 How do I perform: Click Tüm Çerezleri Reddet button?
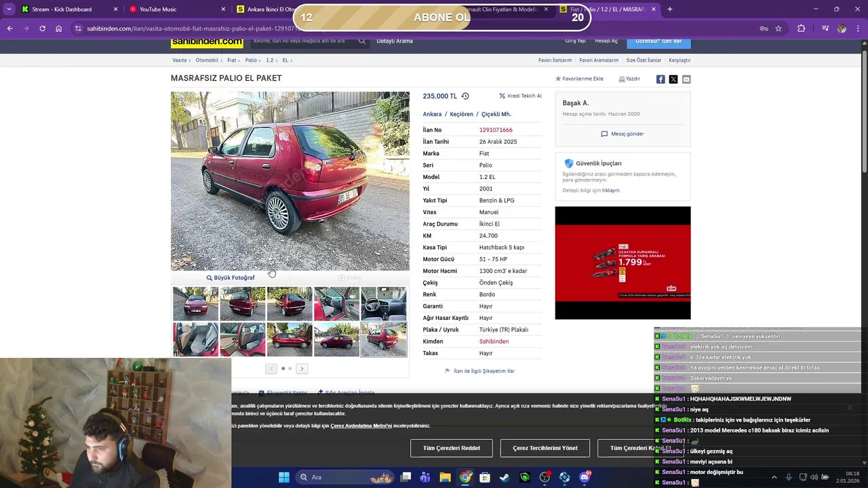click(452, 448)
